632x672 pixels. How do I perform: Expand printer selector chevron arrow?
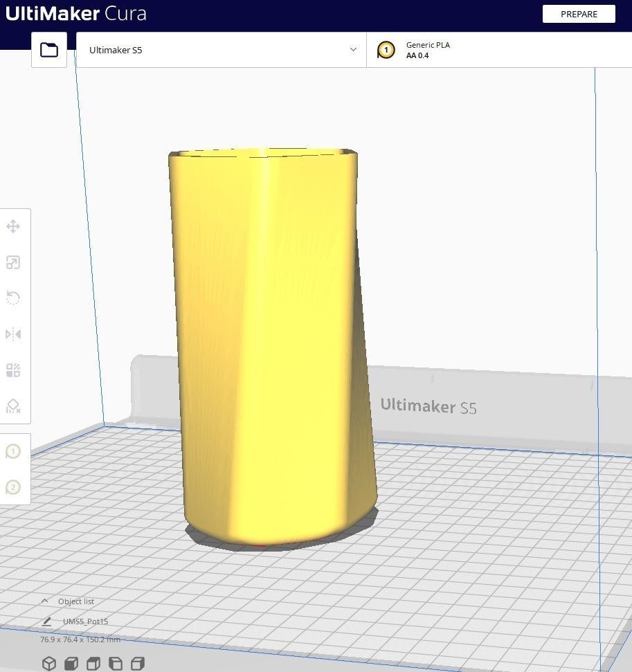click(353, 50)
